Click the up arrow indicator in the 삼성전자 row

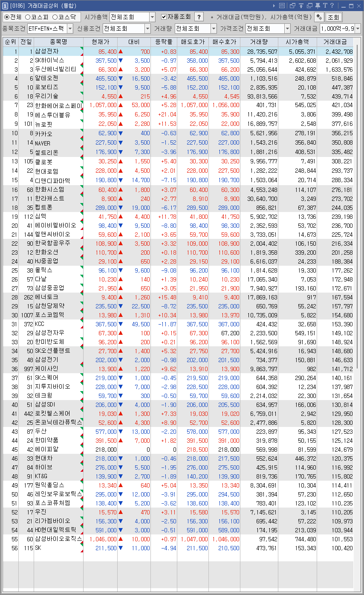coord(121,51)
